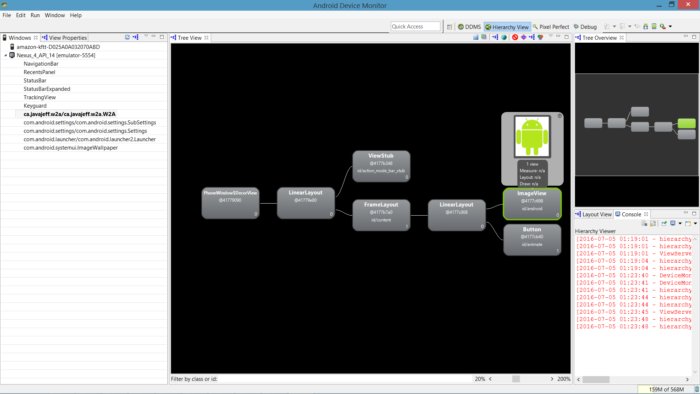Viewport: 700px width, 394px height.
Task: Select the TrackingView window
Action: 40,97
